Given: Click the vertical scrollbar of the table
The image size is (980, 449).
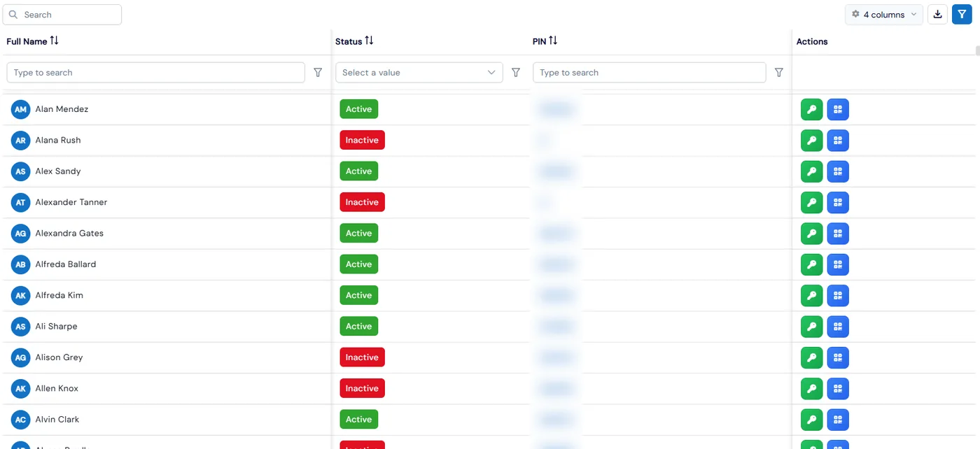Looking at the screenshot, I should pos(977,50).
